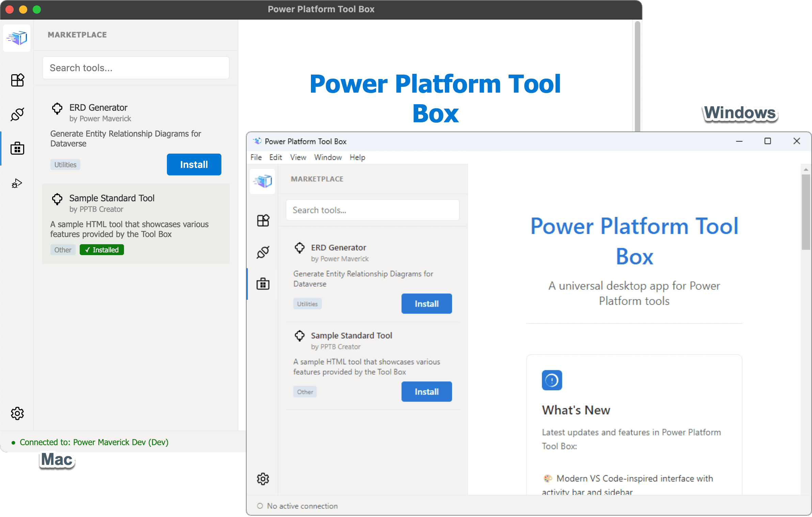
Task: Open the File menu
Action: [256, 157]
